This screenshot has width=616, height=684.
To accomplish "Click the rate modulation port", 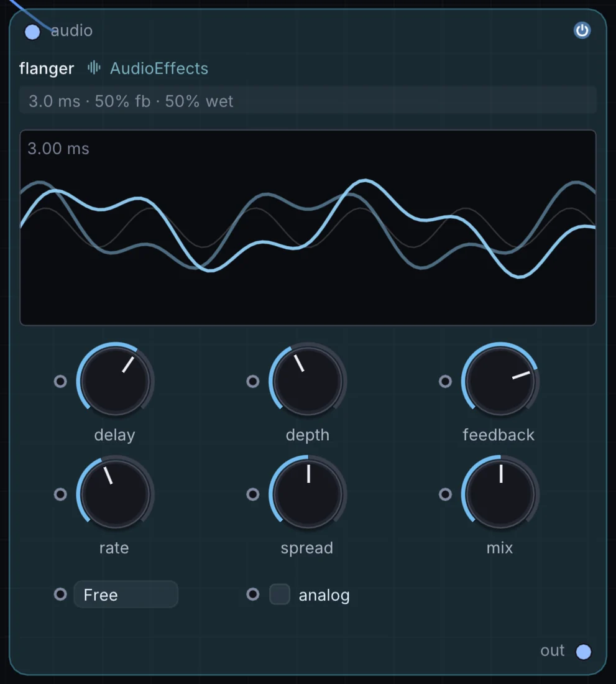I will click(x=60, y=494).
